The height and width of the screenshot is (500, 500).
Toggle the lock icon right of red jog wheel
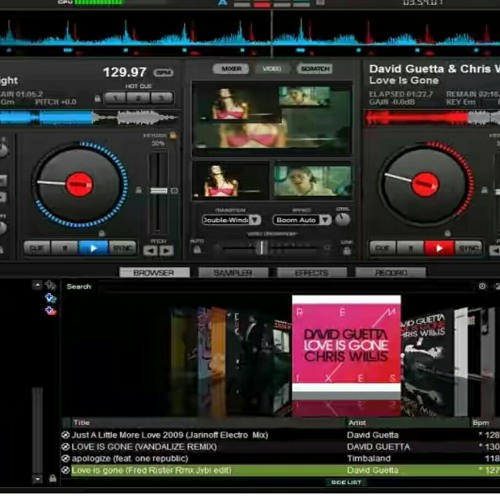[x=484, y=190]
